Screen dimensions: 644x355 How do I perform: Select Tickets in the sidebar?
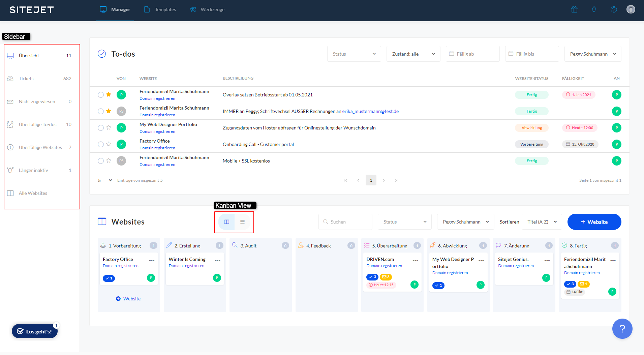point(39,79)
